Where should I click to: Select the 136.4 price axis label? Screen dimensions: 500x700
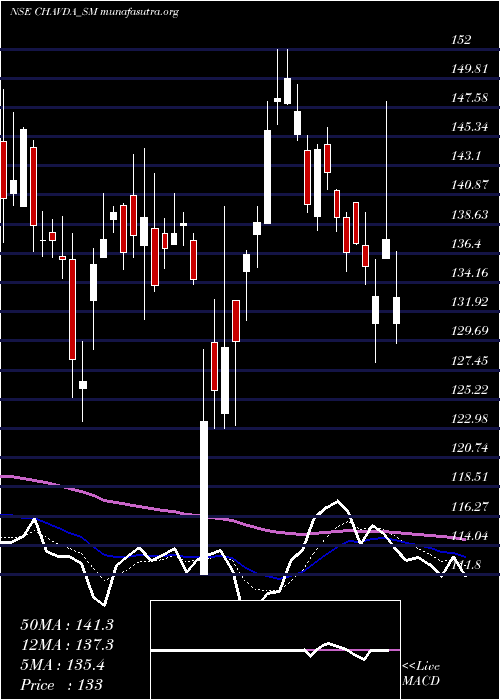click(466, 244)
